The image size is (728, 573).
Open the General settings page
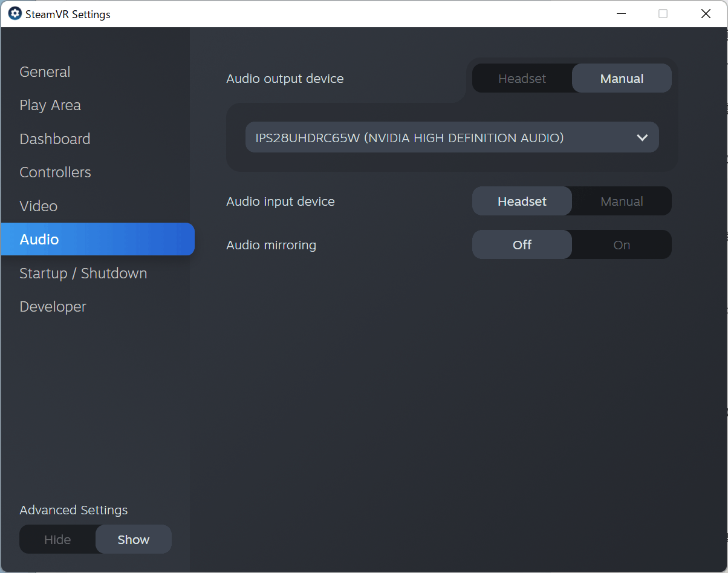[x=45, y=71]
